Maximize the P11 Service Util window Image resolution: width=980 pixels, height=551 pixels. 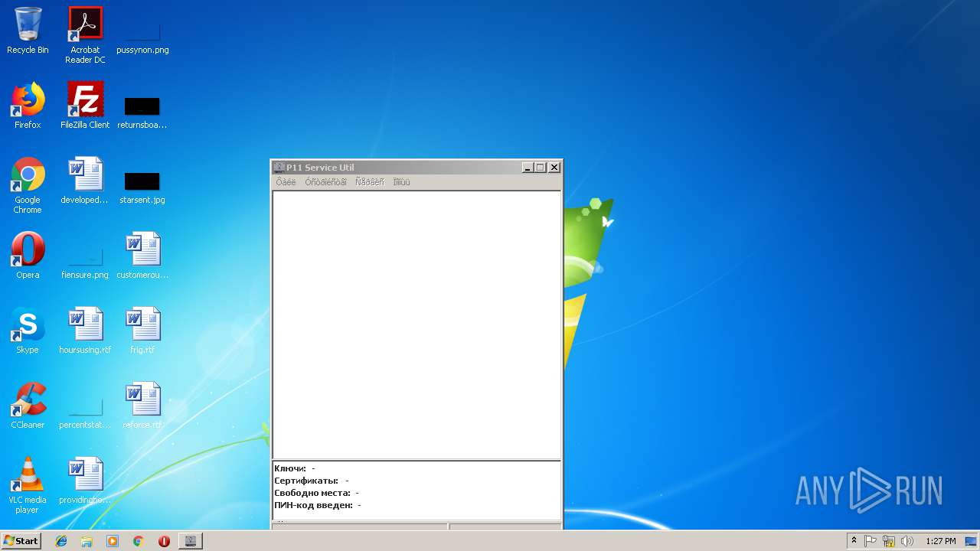540,168
